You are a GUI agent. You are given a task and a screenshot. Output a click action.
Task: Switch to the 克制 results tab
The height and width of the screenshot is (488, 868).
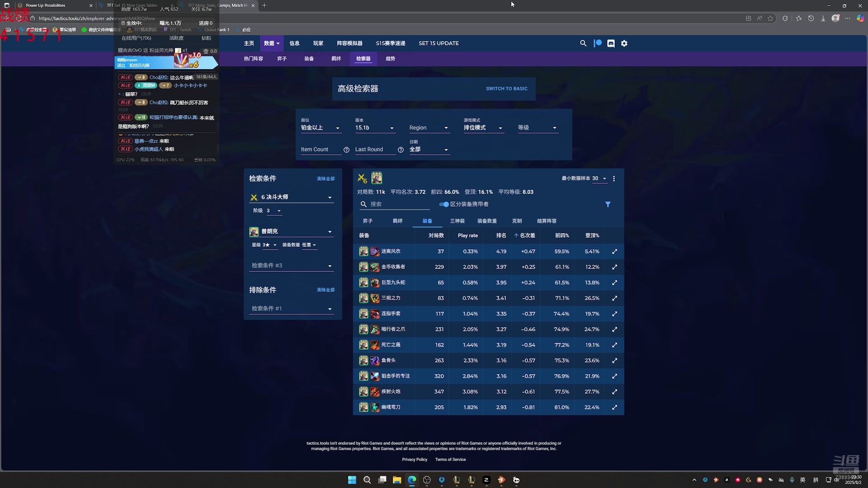point(517,221)
